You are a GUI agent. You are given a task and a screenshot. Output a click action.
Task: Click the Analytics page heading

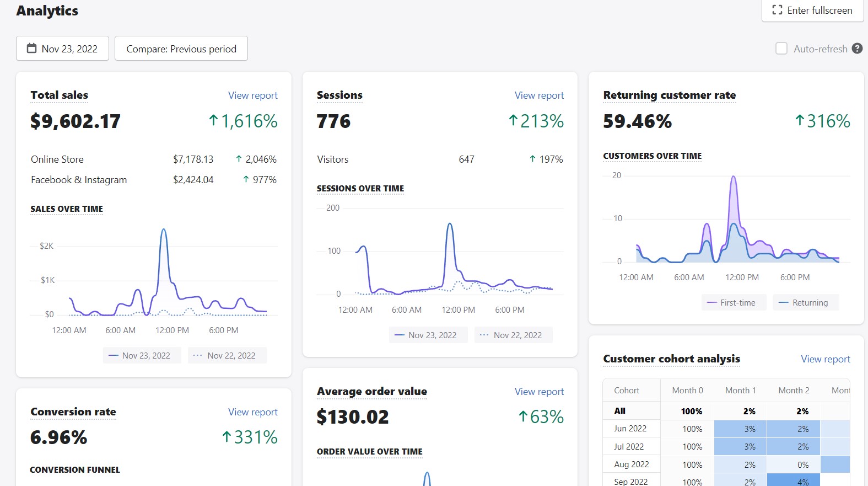point(47,11)
